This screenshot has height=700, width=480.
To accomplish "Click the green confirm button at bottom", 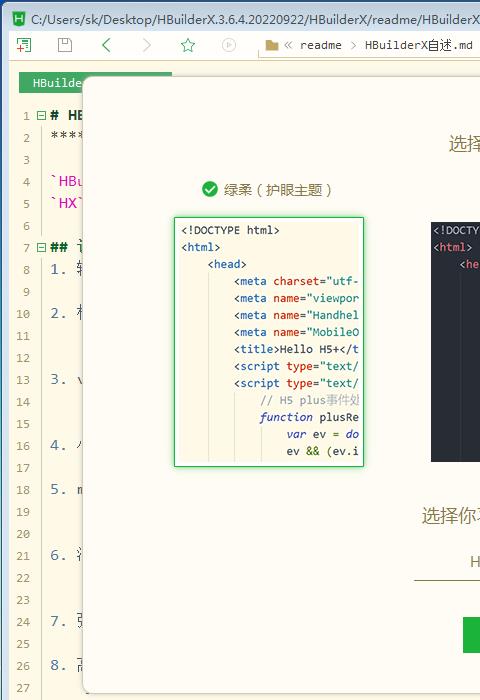I will pos(472,635).
